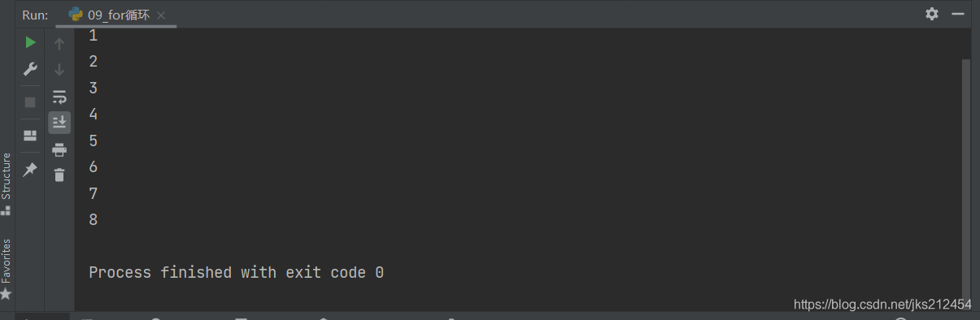This screenshot has height=320, width=980.
Task: Open the Run panel settings gear
Action: click(932, 14)
